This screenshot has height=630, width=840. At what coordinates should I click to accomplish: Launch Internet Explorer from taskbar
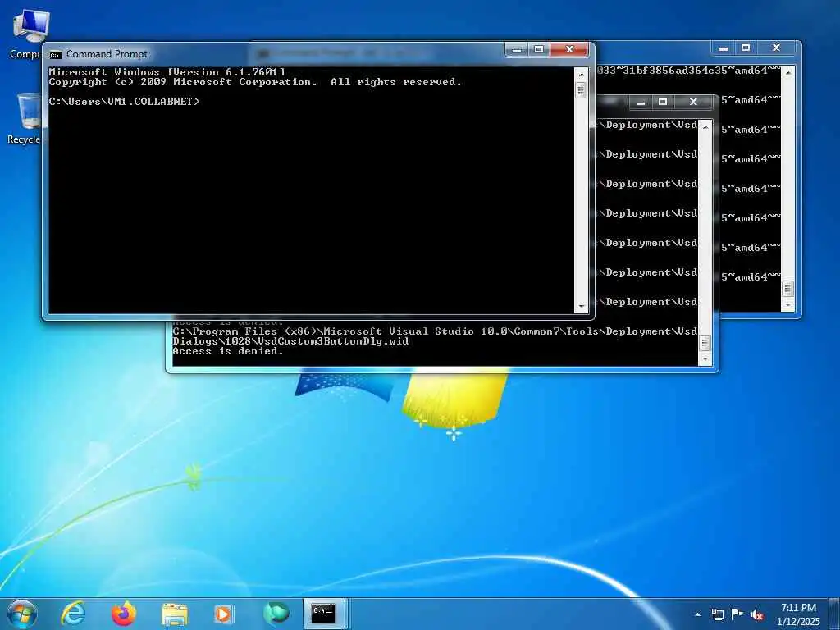click(x=73, y=614)
